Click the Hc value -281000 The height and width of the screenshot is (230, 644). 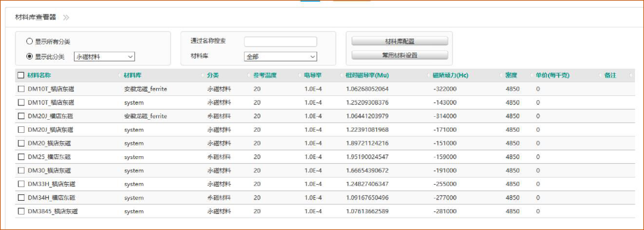click(x=445, y=212)
